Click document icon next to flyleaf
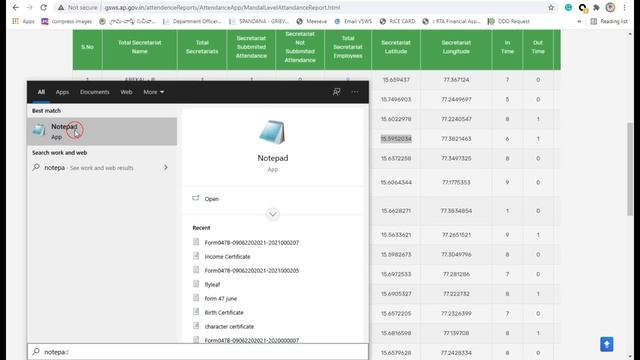 point(196,284)
